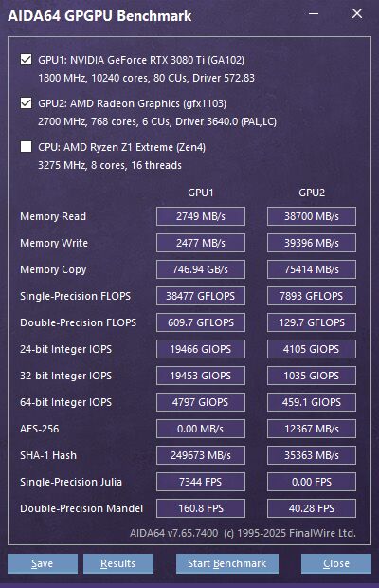
Task: Click Start Benchmark
Action: pyautogui.click(x=227, y=563)
